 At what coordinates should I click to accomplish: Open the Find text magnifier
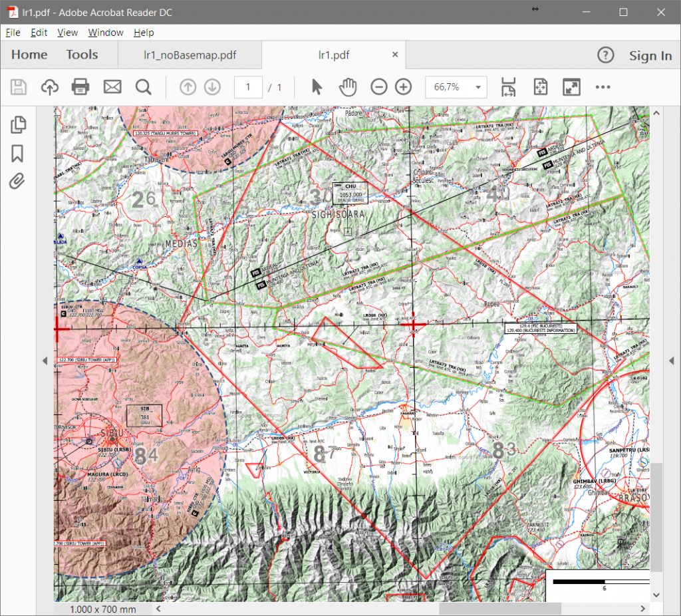pyautogui.click(x=143, y=87)
